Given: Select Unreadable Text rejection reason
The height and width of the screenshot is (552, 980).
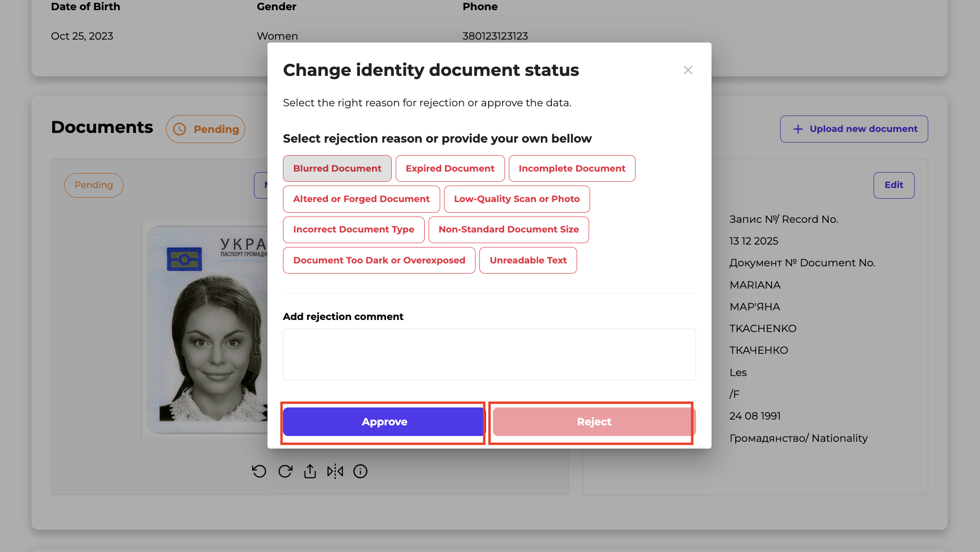Looking at the screenshot, I should coord(528,260).
